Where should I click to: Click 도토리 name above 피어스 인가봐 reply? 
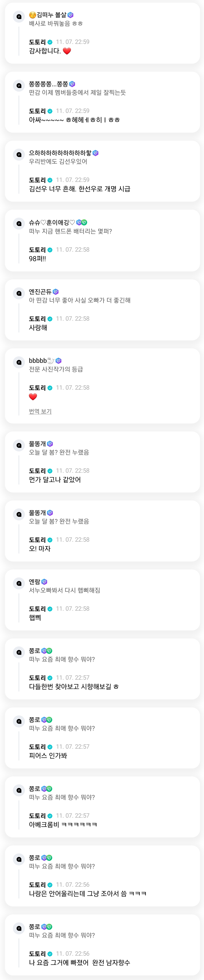[37, 747]
